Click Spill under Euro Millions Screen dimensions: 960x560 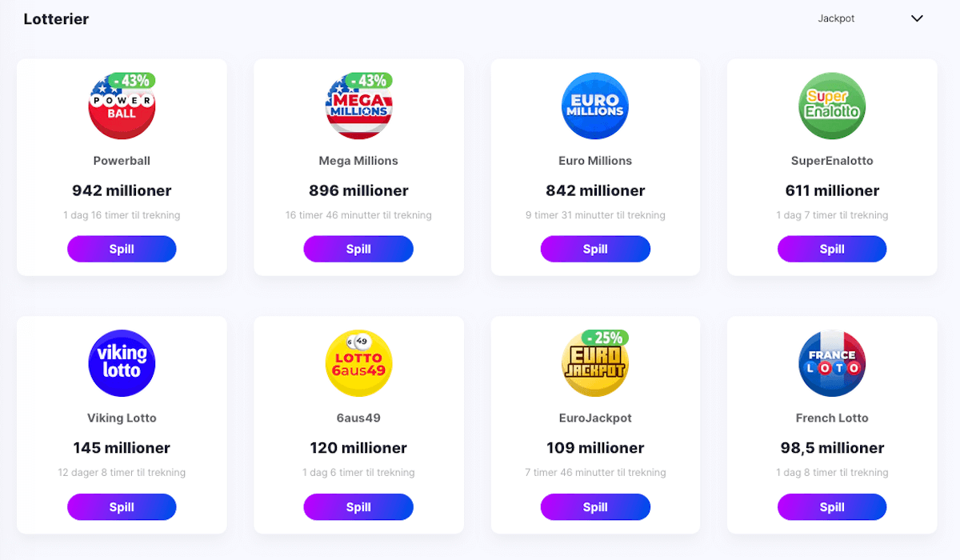point(595,249)
